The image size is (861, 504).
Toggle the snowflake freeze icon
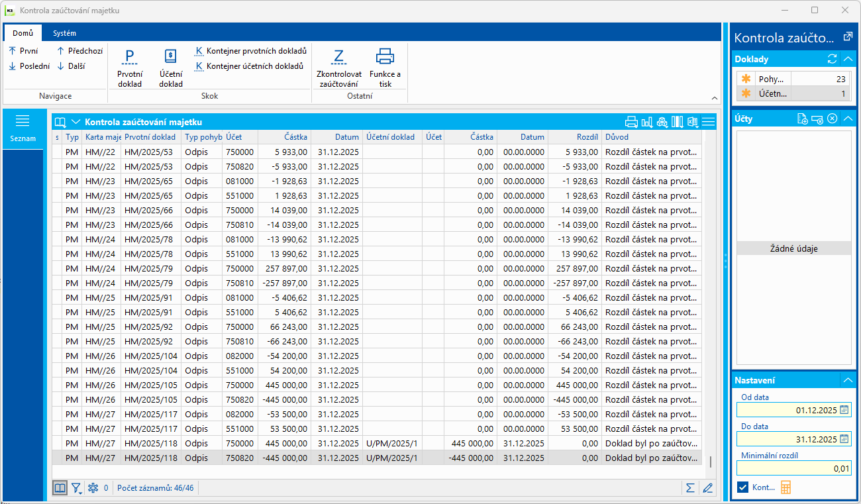(x=93, y=488)
